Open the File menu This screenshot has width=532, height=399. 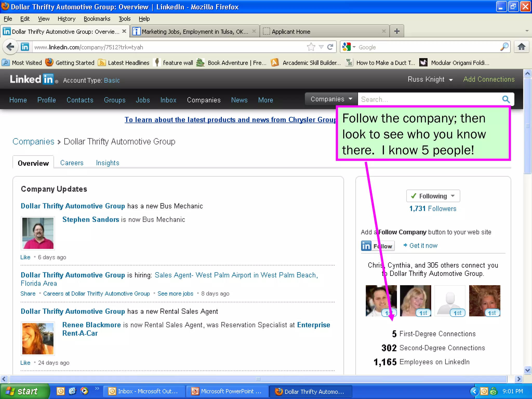pos(8,19)
